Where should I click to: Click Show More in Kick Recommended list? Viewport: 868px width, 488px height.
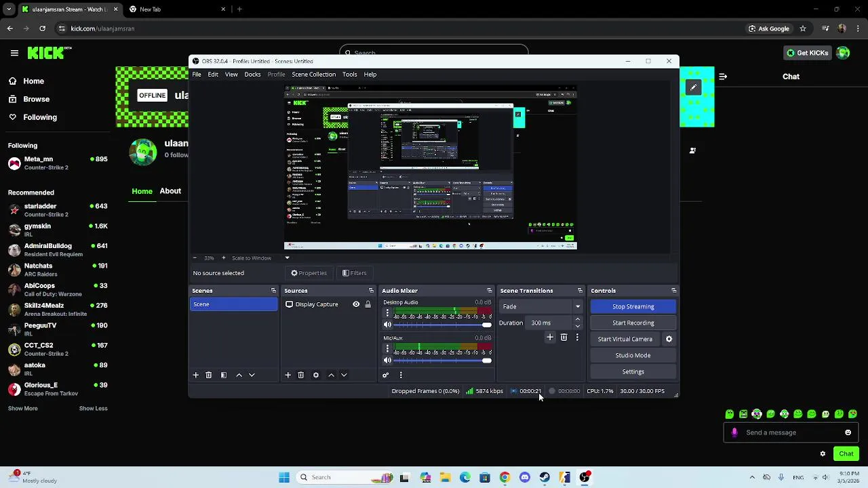pos(23,408)
